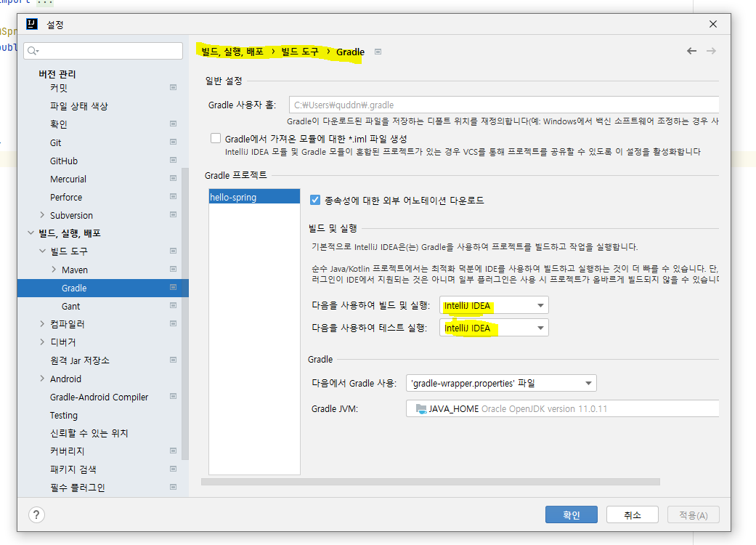Go forward with the right arrow
The height and width of the screenshot is (545, 756).
(x=711, y=51)
